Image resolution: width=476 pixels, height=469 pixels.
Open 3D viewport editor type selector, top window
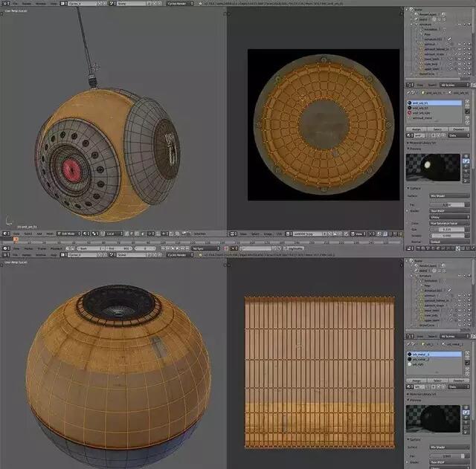(x=5, y=233)
